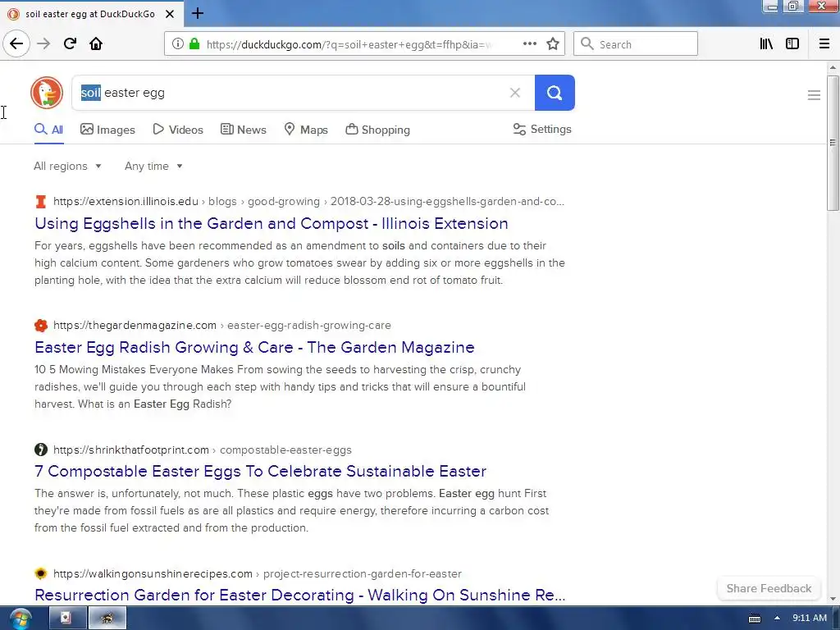The width and height of the screenshot is (840, 630).
Task: Clear the search query with X
Action: [515, 93]
